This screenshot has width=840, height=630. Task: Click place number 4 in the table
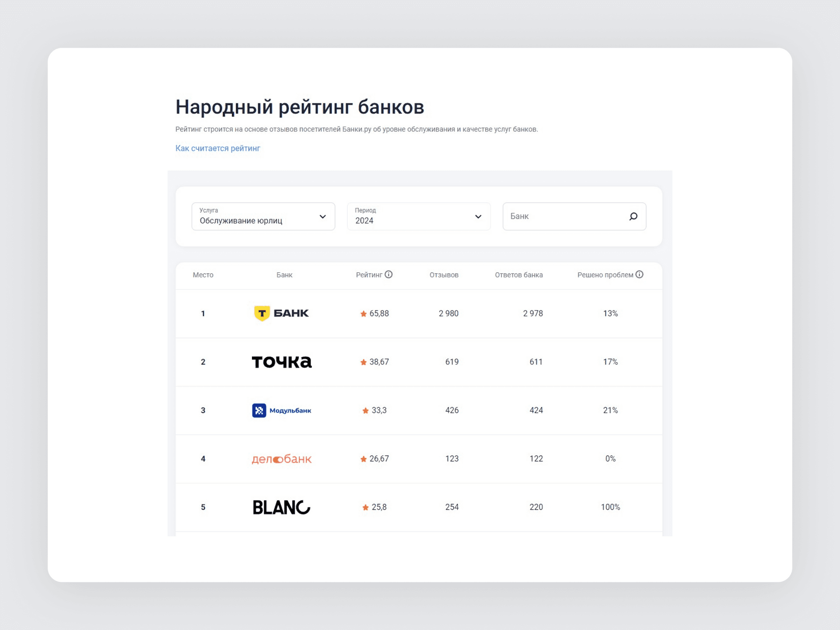[203, 459]
